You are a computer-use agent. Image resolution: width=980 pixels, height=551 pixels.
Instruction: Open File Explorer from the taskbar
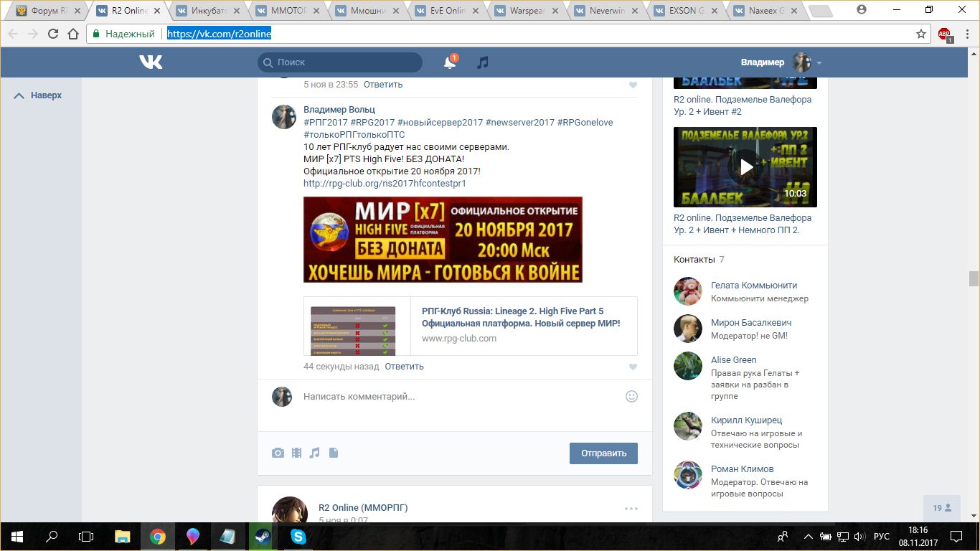click(123, 536)
